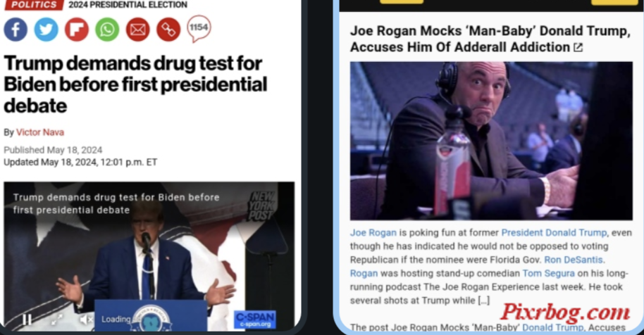Follow the Ron DeSantis link
644x335 pixels.
pos(574,260)
